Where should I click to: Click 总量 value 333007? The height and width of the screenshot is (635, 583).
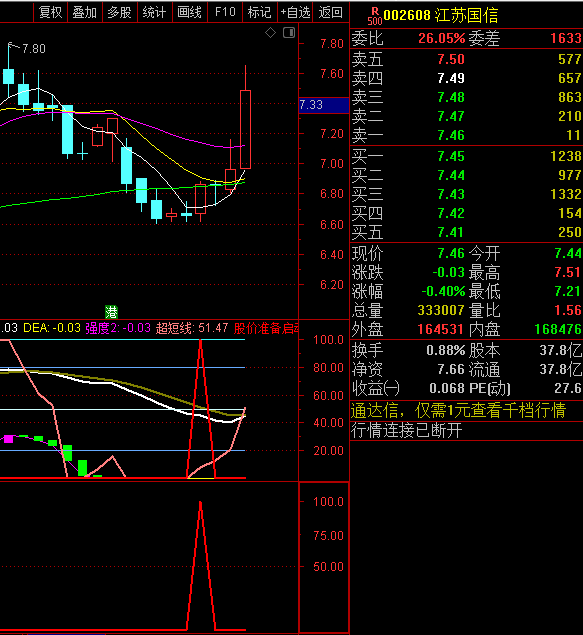[441, 311]
